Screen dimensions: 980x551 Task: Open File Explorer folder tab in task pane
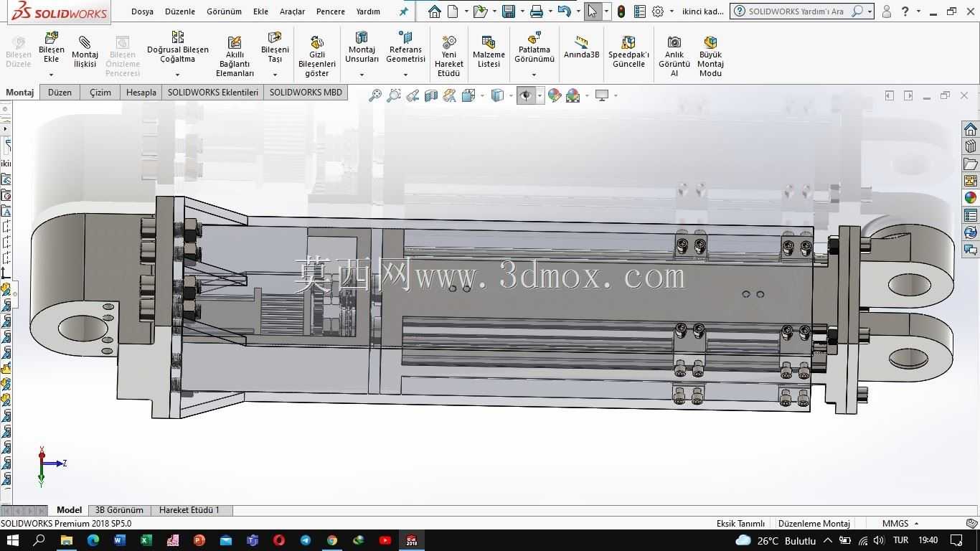click(971, 164)
